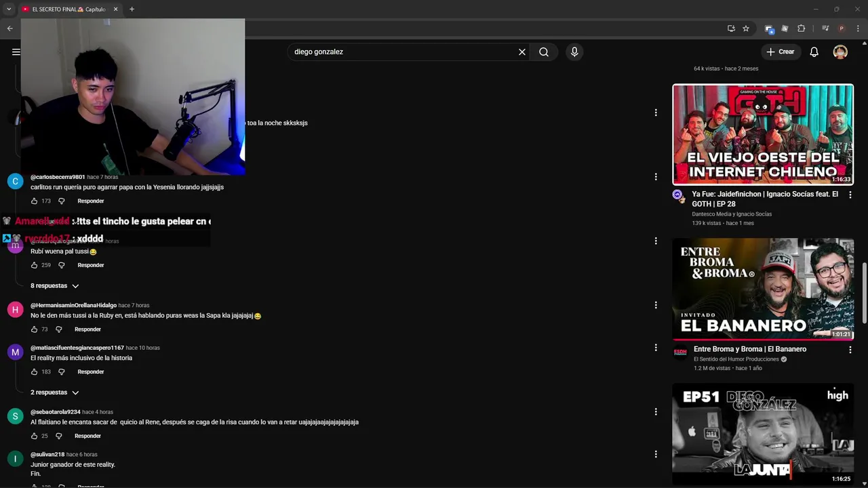868x488 pixels.
Task: Open the Chrome three-dot menu
Action: (858, 28)
